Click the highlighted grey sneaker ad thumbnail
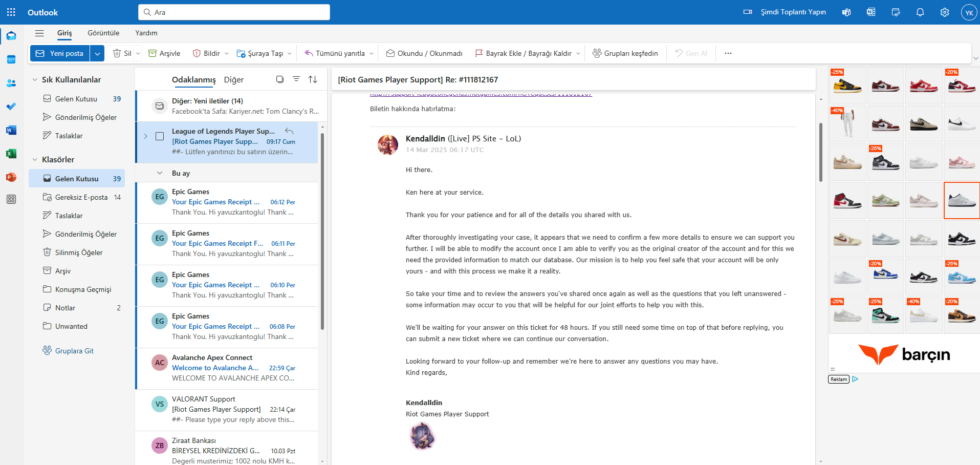Screen dimensions: 980x465 coord(962,200)
